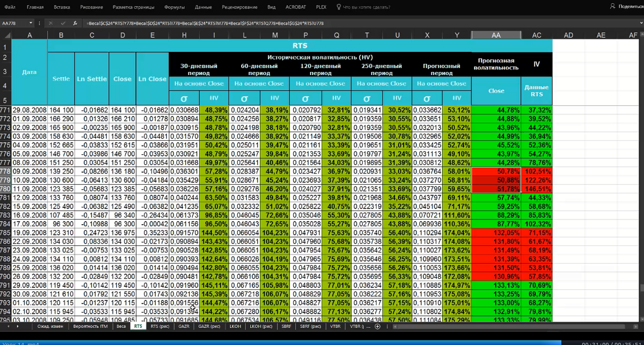Click the confirm checkmark in formula bar
Image resolution: width=644 pixels, height=345 pixels.
click(x=63, y=23)
